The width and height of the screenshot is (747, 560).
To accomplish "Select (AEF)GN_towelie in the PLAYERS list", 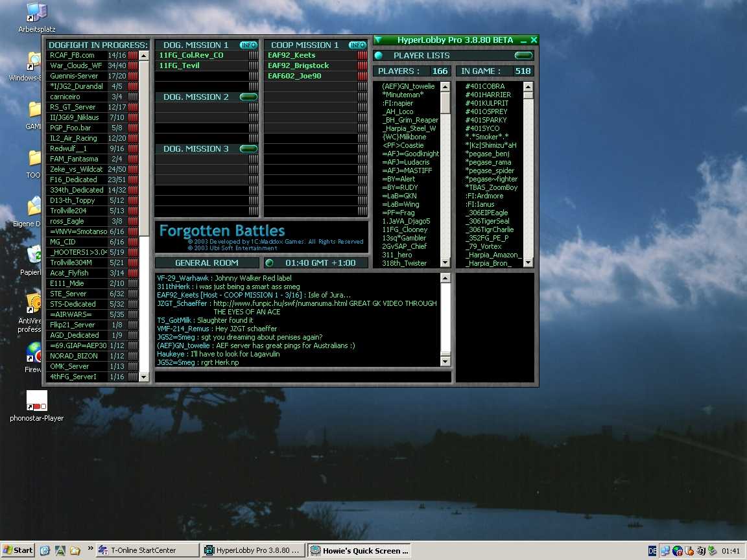I will click(409, 86).
